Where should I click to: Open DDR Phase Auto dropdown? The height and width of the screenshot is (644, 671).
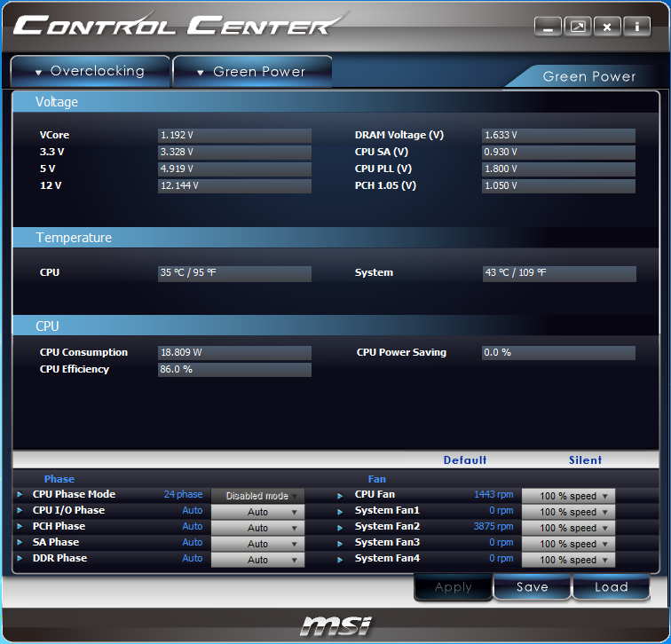(x=257, y=560)
